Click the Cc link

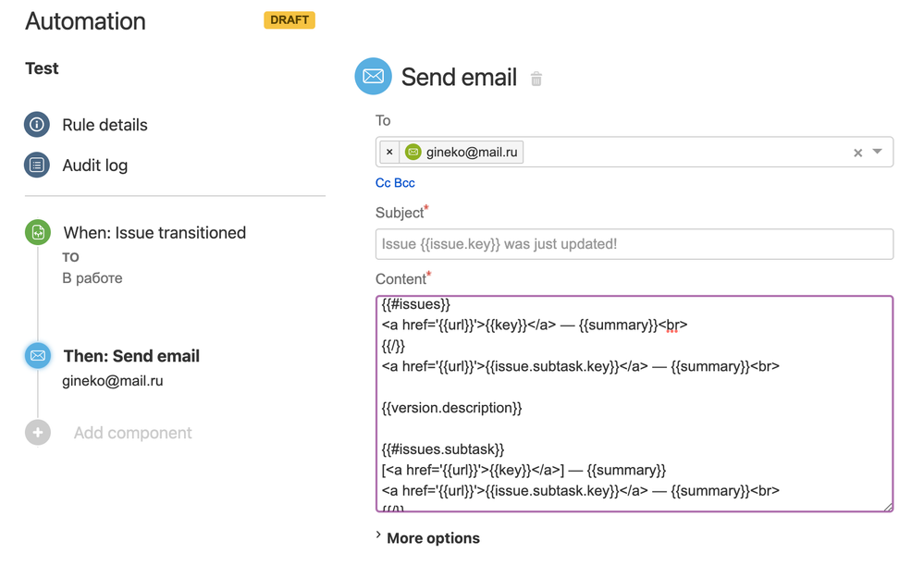(x=383, y=183)
